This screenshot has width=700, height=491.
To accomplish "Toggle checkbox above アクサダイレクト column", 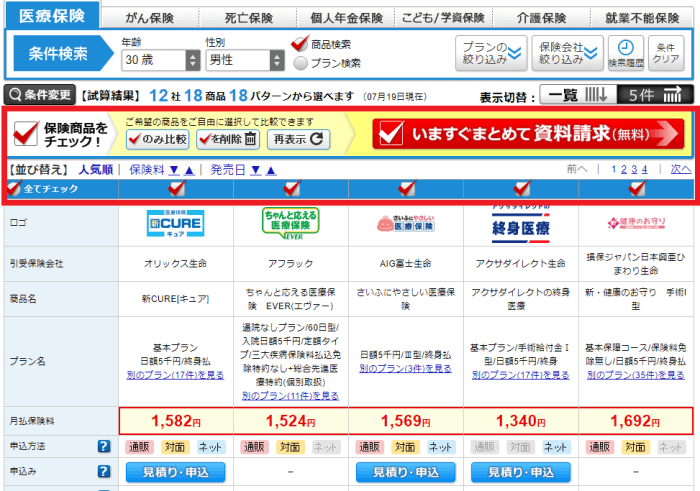I will 521,188.
